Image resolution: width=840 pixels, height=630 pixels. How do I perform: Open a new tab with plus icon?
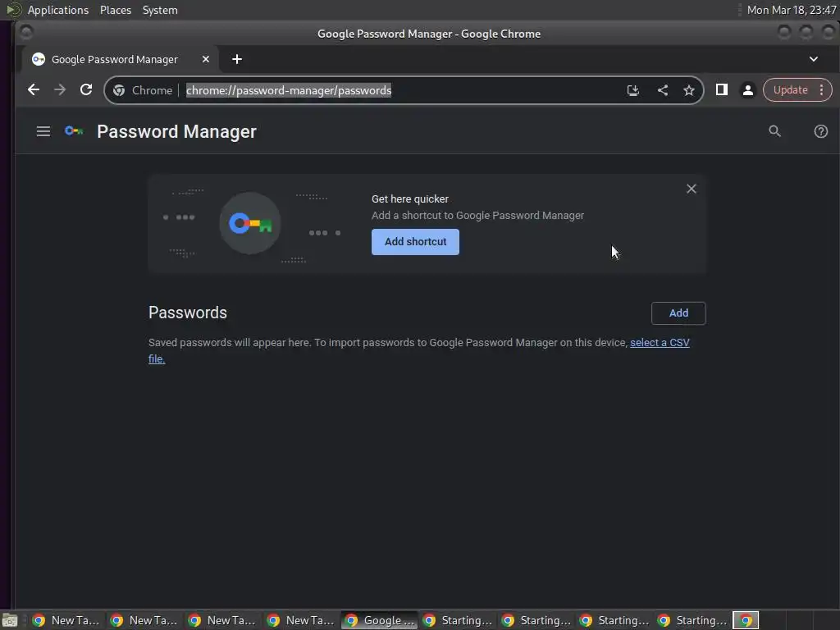tap(237, 59)
